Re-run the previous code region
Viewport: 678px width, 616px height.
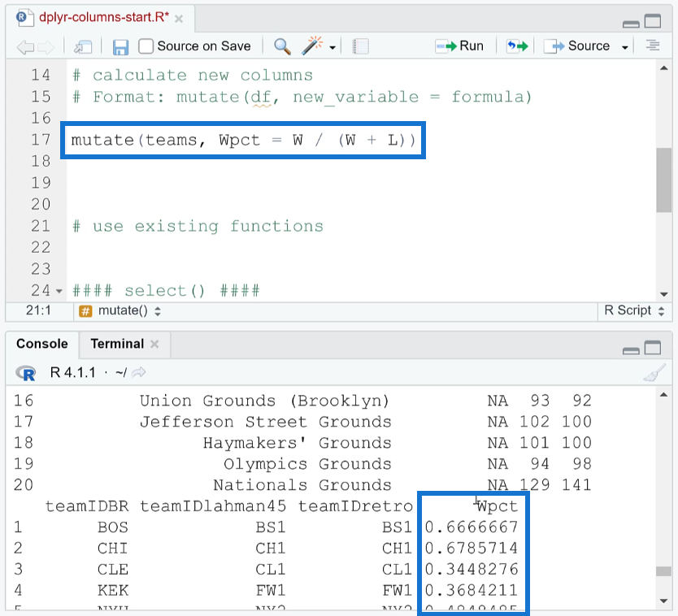pyautogui.click(x=517, y=46)
